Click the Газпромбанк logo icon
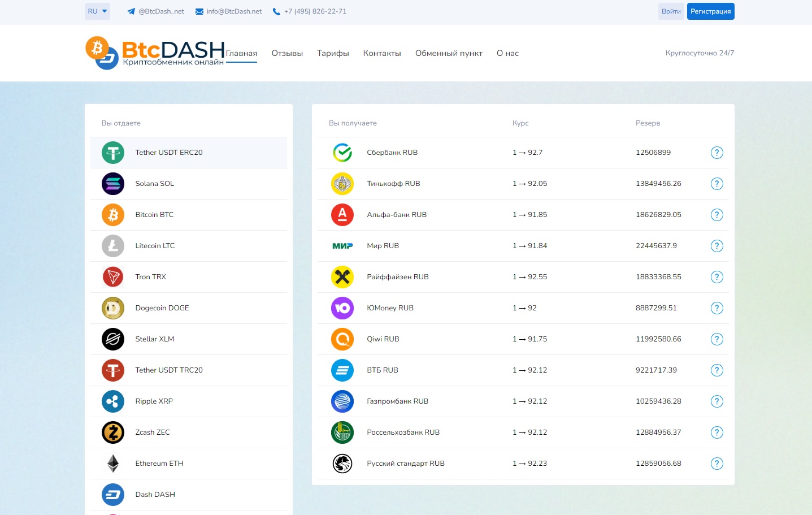The height and width of the screenshot is (515, 812). (342, 401)
